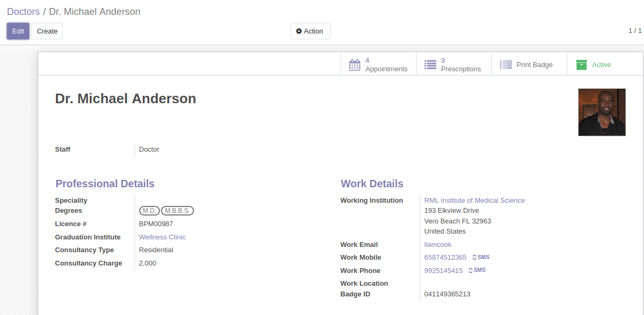Open the Action dropdown menu
644x315 pixels.
310,31
